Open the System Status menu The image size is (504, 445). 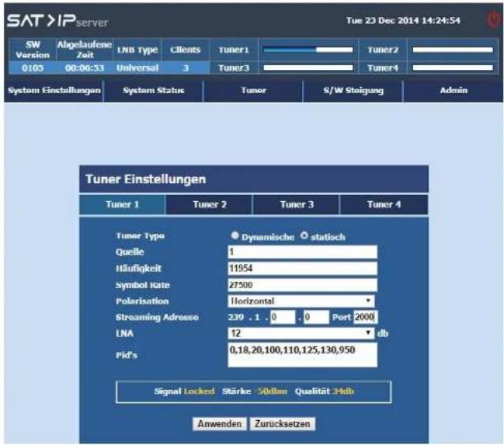coord(154,91)
